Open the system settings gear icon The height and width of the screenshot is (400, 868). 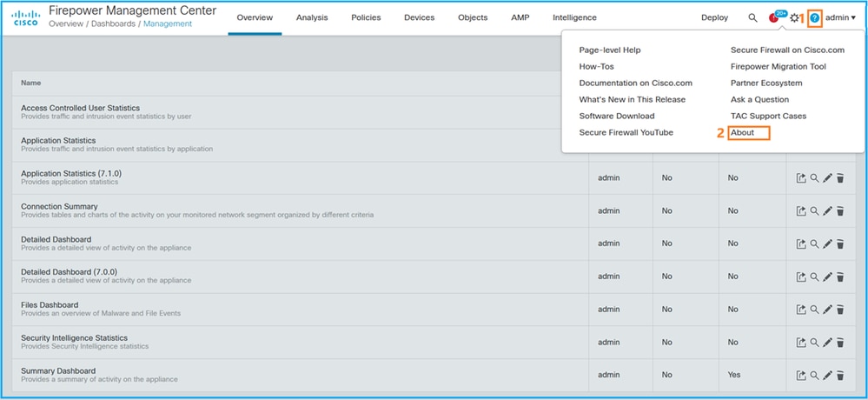pyautogui.click(x=794, y=17)
